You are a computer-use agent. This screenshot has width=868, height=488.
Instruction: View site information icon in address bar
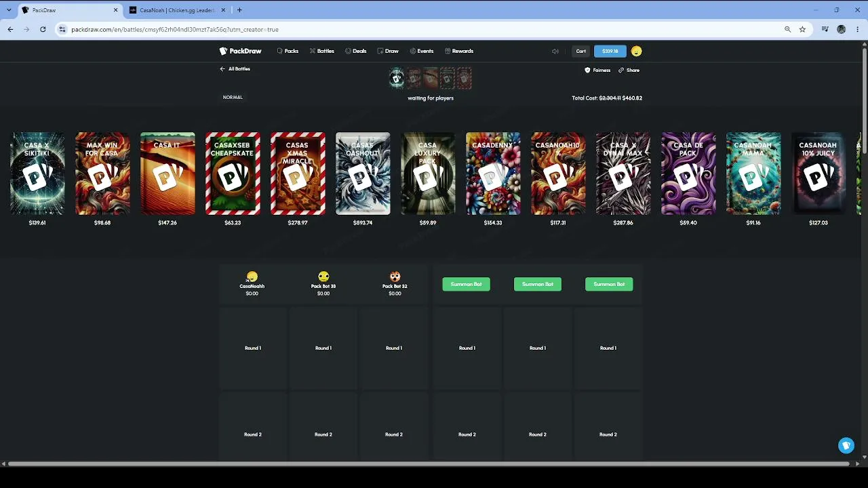[x=62, y=29]
